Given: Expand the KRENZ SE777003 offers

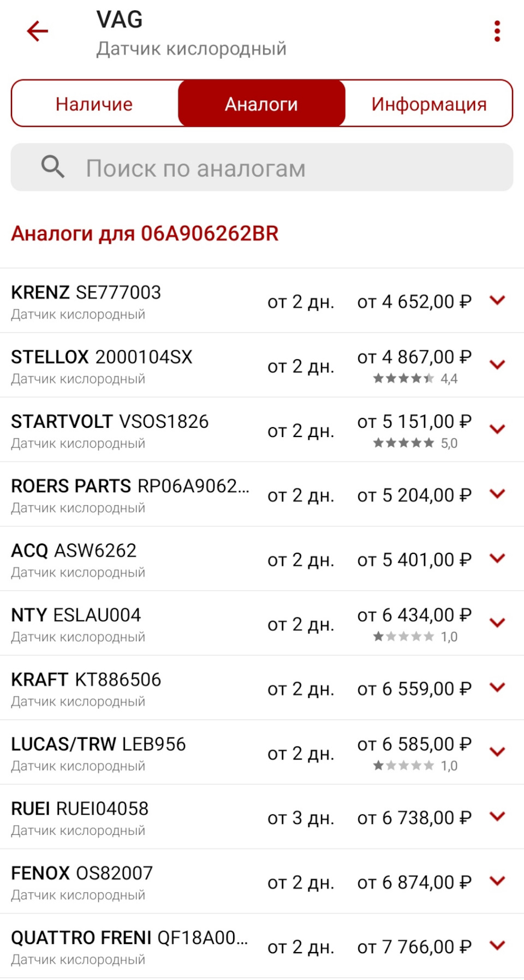Looking at the screenshot, I should pyautogui.click(x=497, y=300).
